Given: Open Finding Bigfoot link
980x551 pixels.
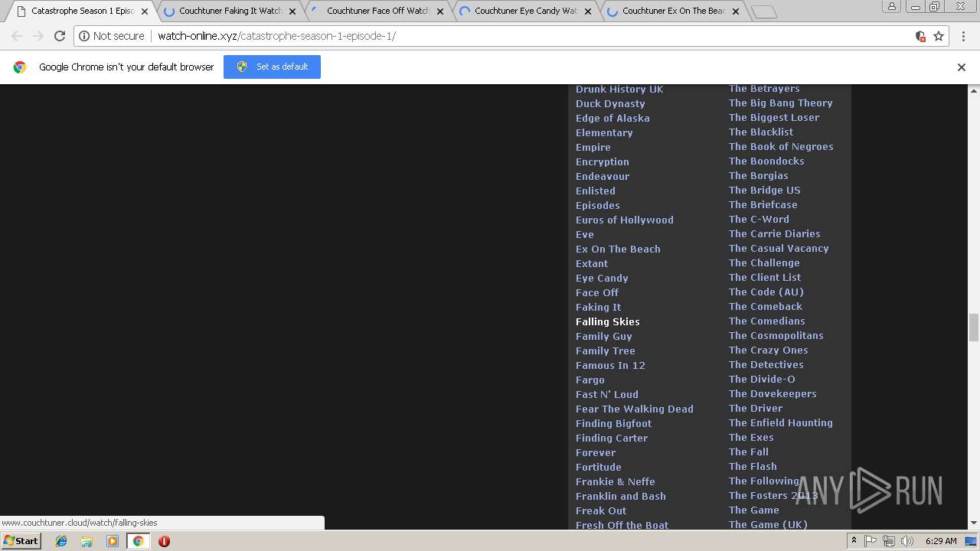Looking at the screenshot, I should pos(613,423).
